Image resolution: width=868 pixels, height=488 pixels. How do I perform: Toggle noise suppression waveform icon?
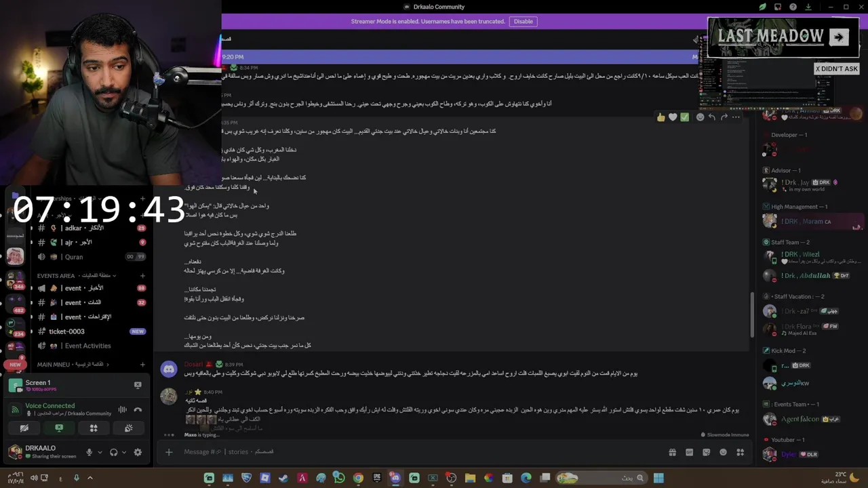point(123,409)
